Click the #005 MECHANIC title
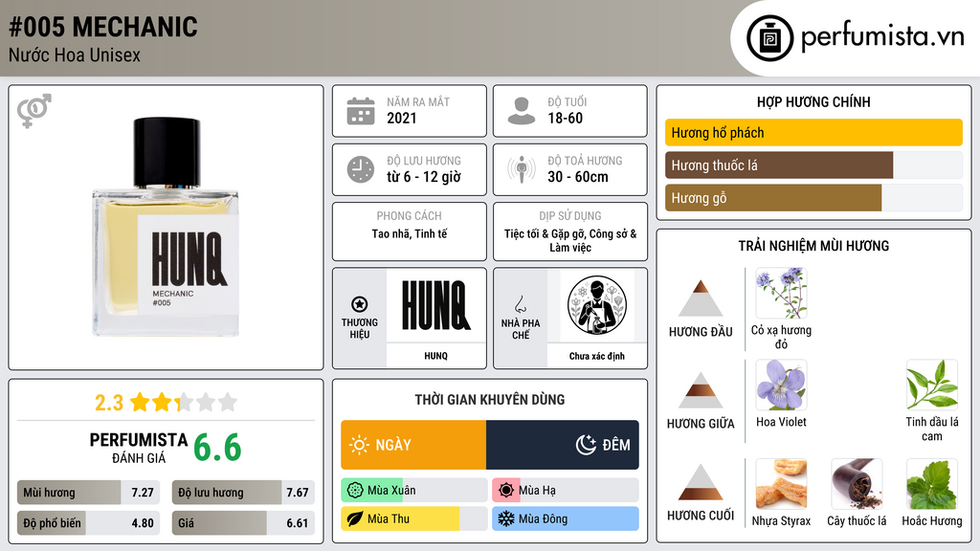The width and height of the screenshot is (980, 551). (103, 27)
